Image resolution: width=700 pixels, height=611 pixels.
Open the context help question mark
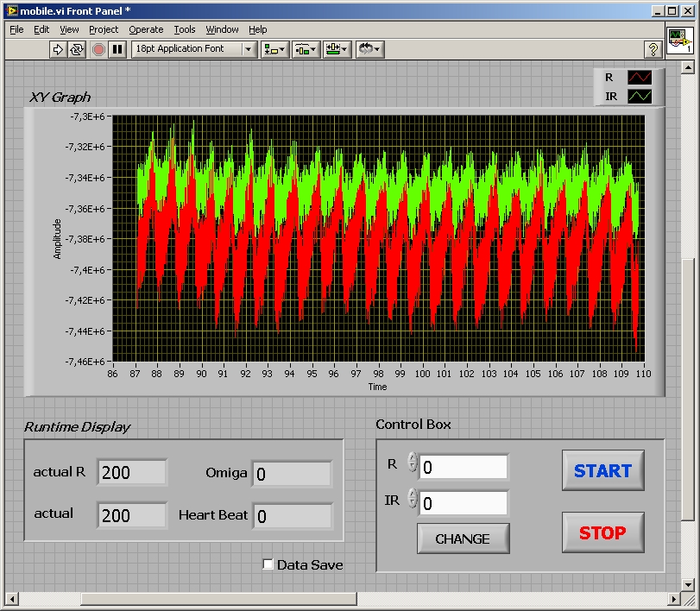pyautogui.click(x=653, y=50)
